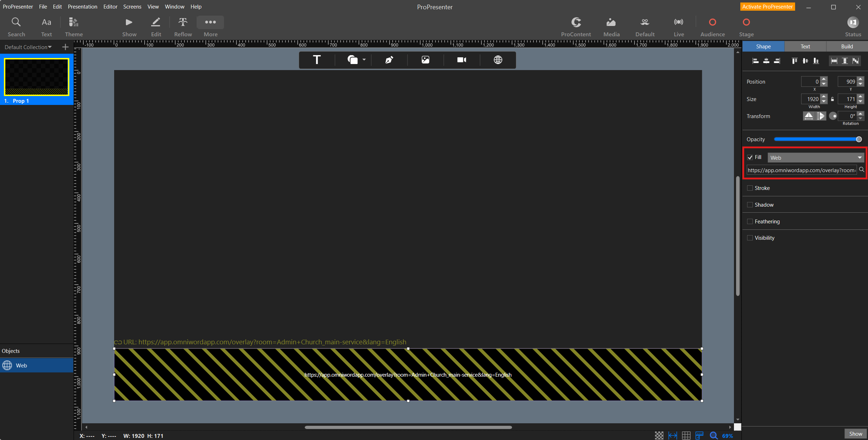
Task: Enable the Stroke checkbox
Action: (750, 188)
